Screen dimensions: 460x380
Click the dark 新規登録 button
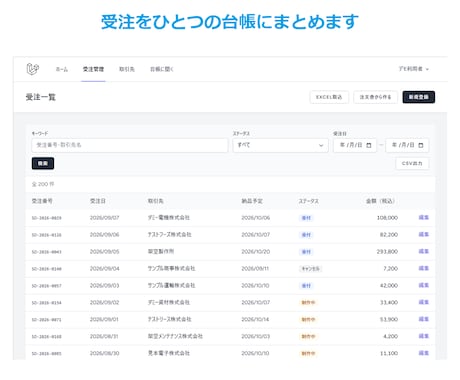(419, 97)
